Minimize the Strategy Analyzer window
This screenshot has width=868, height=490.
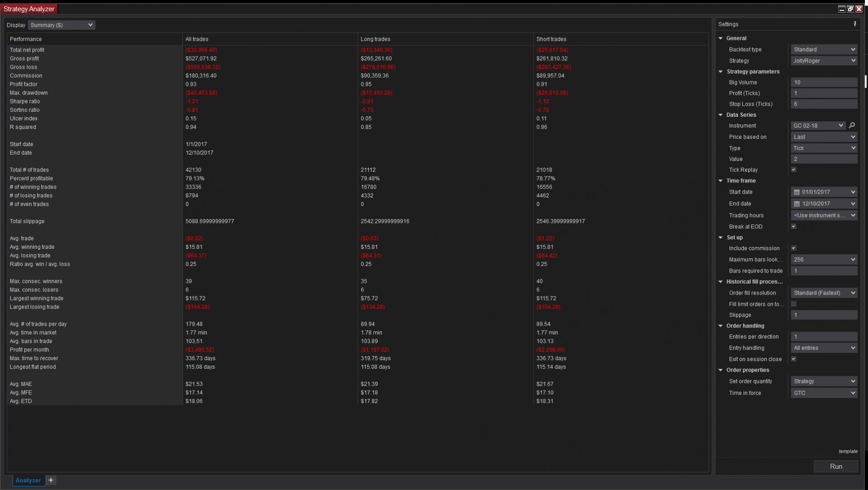click(x=841, y=9)
